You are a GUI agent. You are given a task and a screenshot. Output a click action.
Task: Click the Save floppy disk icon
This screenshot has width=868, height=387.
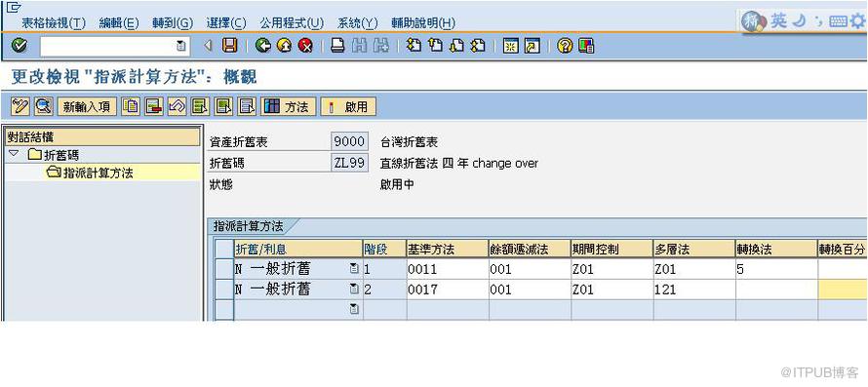(229, 46)
